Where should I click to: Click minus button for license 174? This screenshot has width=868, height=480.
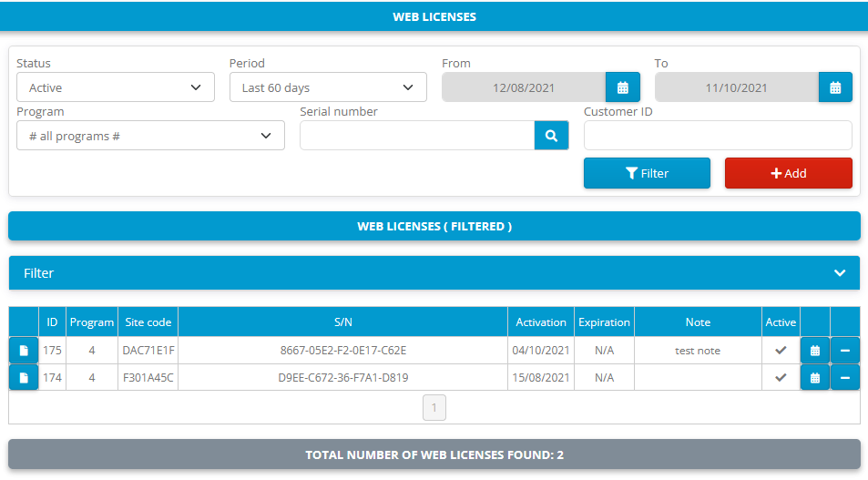844,378
